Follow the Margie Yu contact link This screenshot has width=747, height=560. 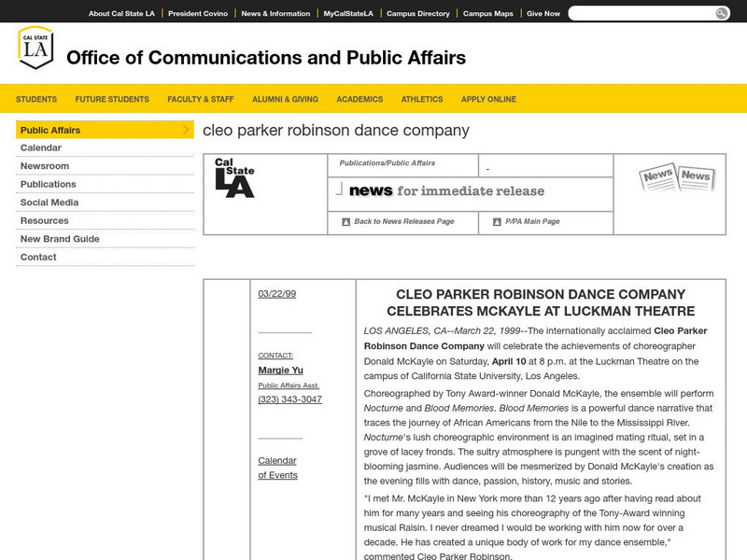point(280,370)
